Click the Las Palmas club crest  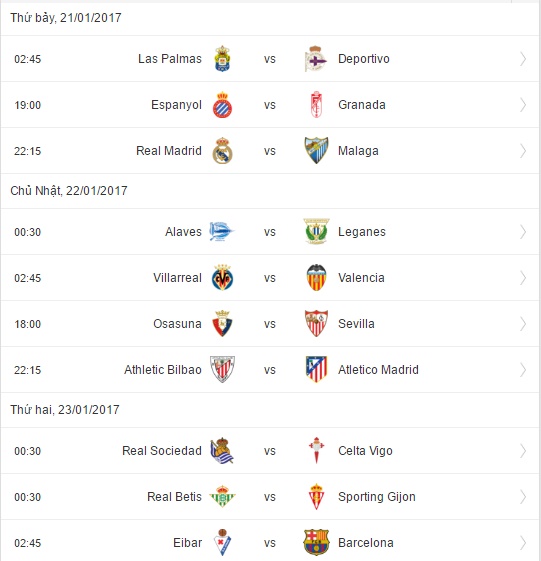pos(222,59)
